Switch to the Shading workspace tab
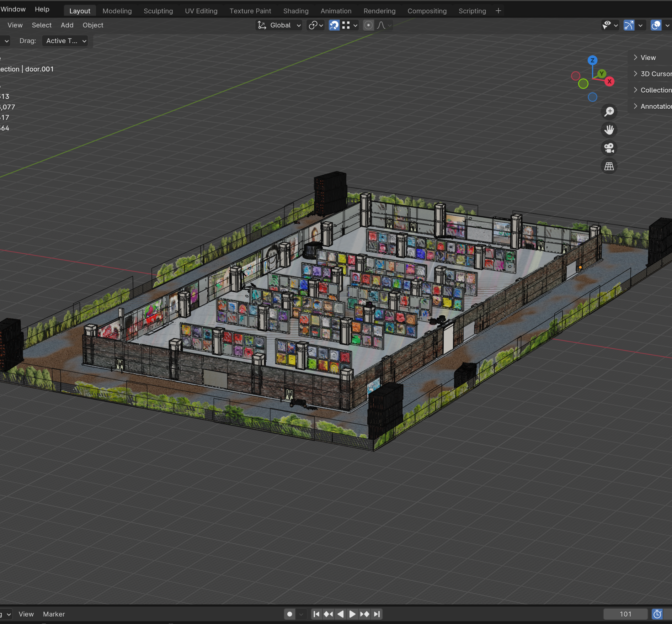The width and height of the screenshot is (672, 624). (x=295, y=11)
